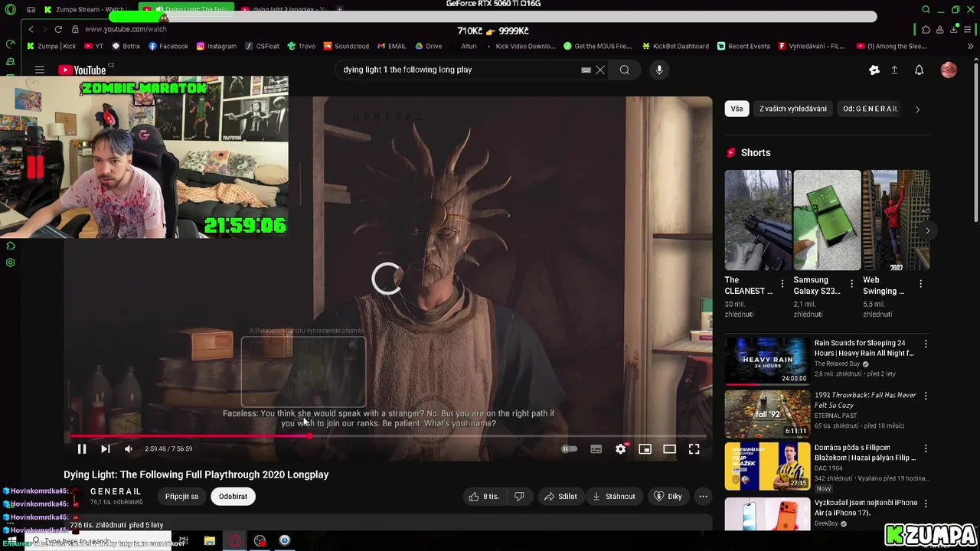Open OBS Studio taskbar icon
The width and height of the screenshot is (980, 551).
tap(260, 541)
